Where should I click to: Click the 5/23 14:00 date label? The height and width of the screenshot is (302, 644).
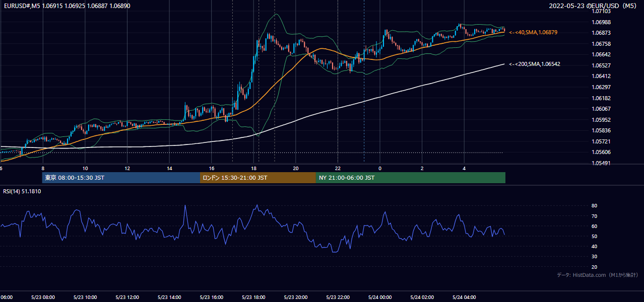(169, 297)
